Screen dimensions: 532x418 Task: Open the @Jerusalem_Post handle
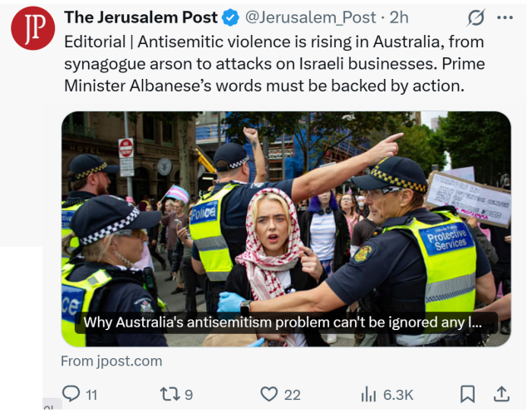point(310,17)
